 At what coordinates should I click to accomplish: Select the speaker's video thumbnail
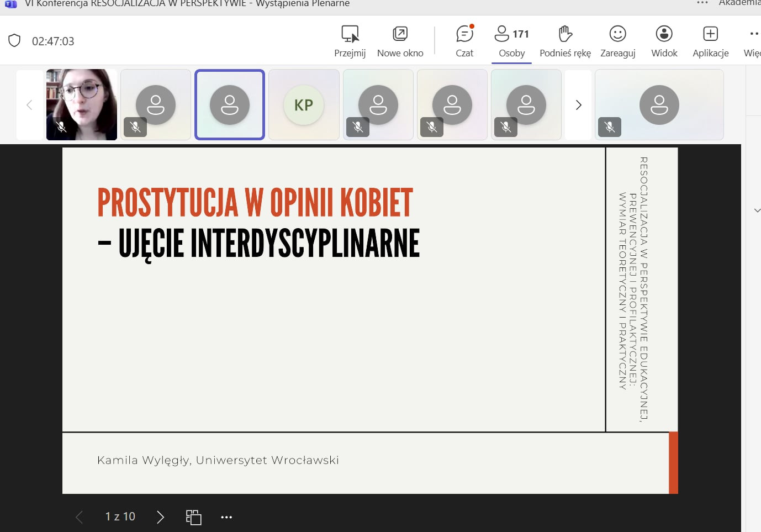point(82,105)
